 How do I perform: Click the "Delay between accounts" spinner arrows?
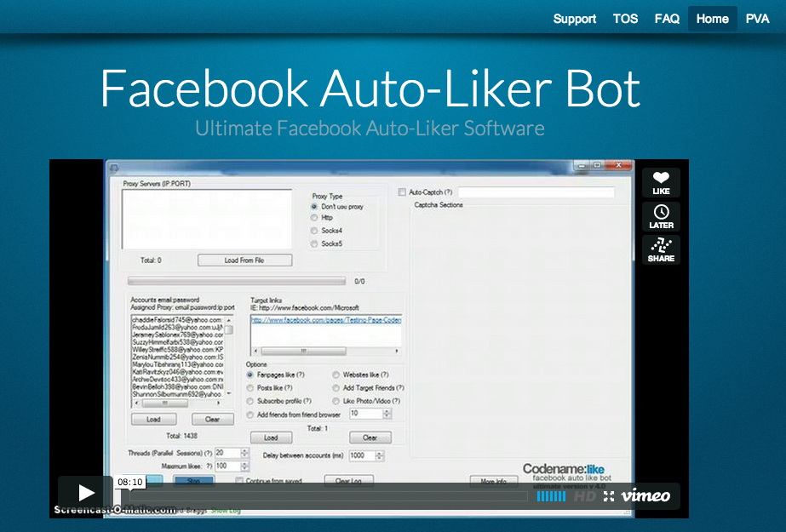tap(380, 455)
